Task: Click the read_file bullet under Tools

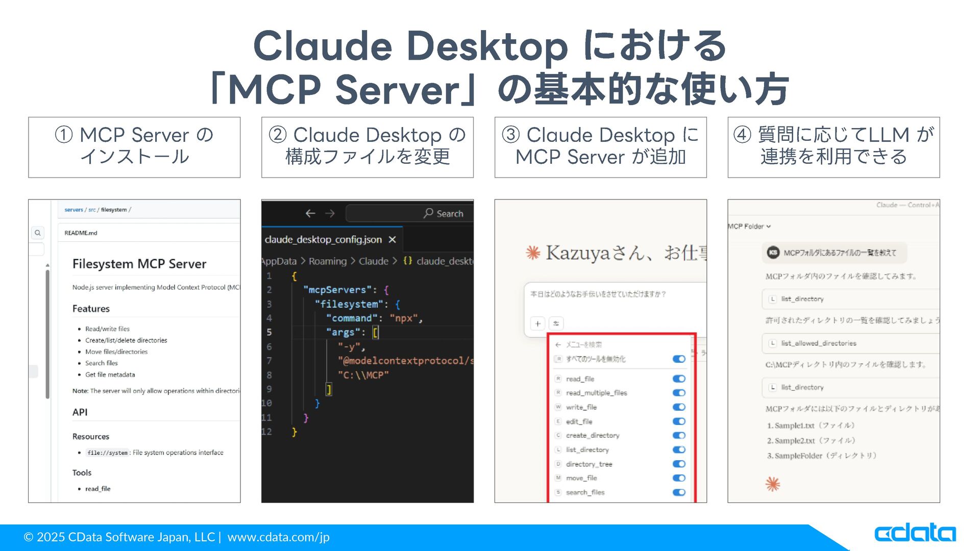Action: tap(97, 489)
